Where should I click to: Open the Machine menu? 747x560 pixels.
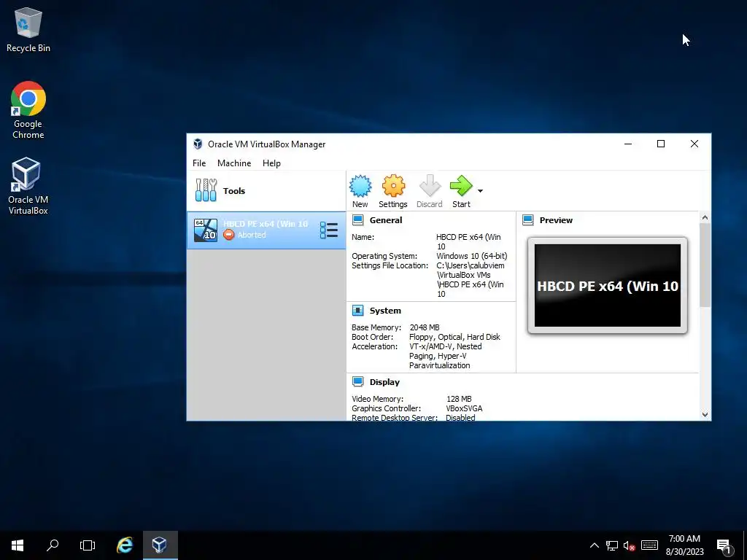234,163
